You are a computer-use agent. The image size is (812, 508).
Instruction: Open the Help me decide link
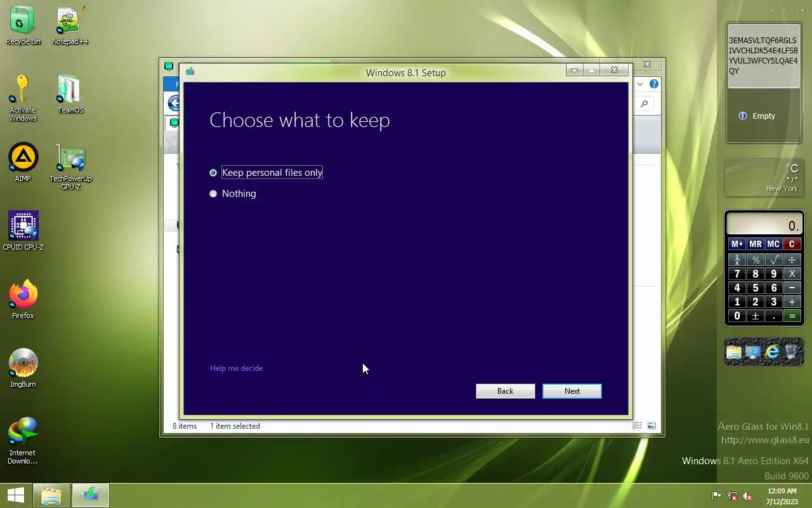click(236, 368)
